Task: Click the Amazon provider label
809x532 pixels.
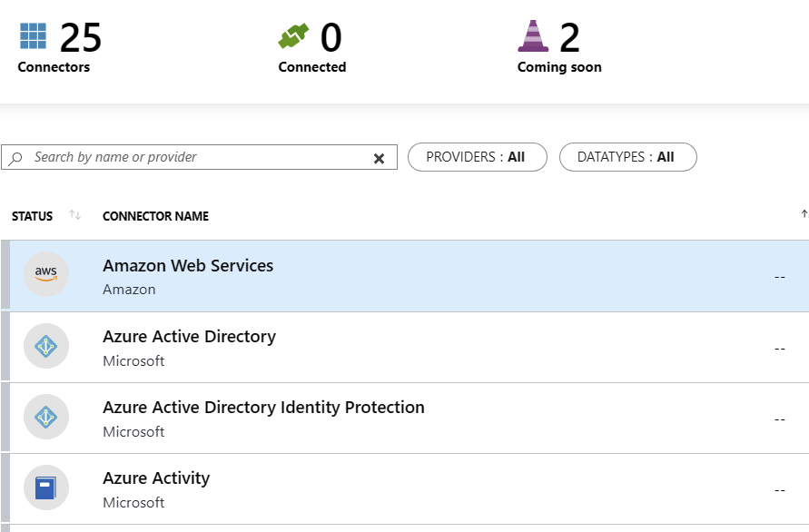Action: (129, 290)
